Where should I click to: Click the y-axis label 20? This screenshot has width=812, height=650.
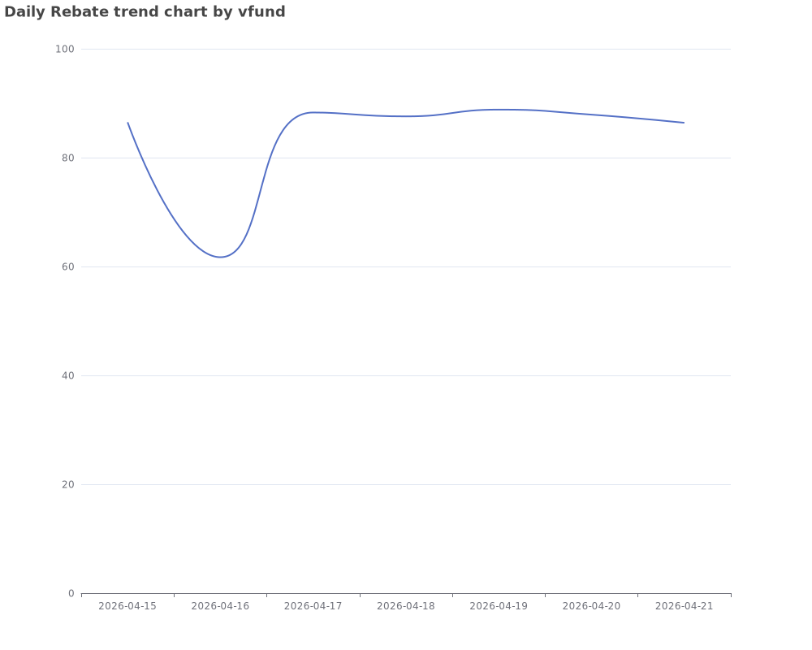pyautogui.click(x=67, y=484)
